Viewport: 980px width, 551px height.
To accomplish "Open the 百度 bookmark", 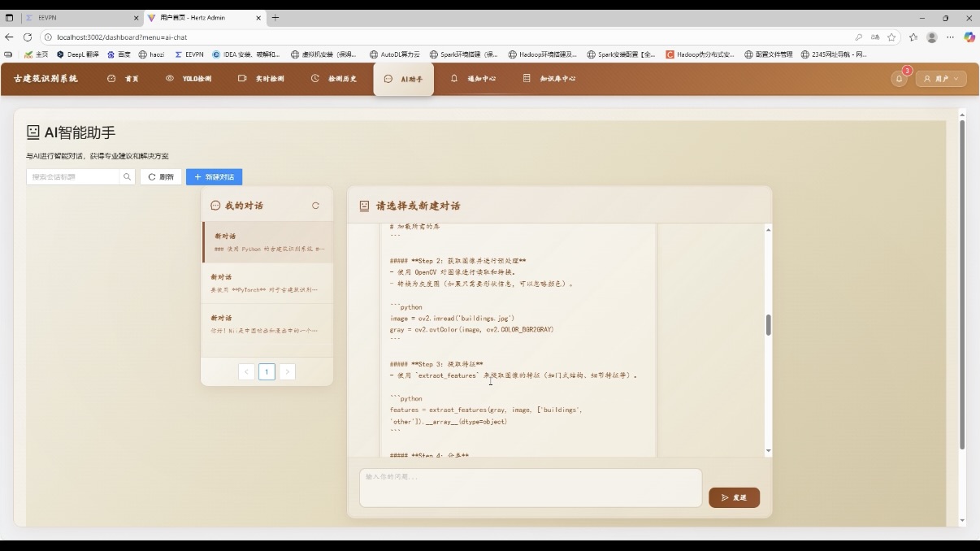I will point(119,54).
